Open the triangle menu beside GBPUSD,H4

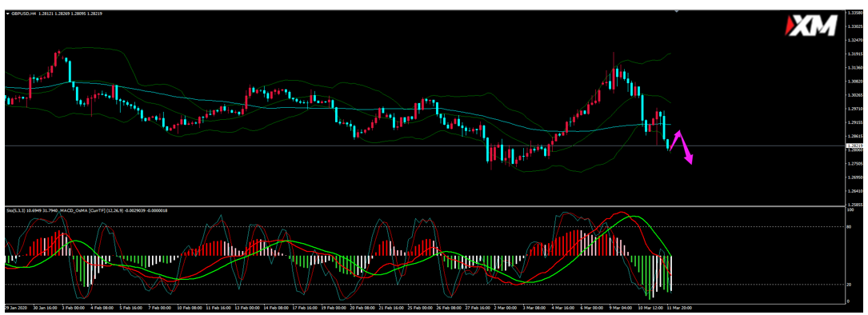(x=8, y=14)
